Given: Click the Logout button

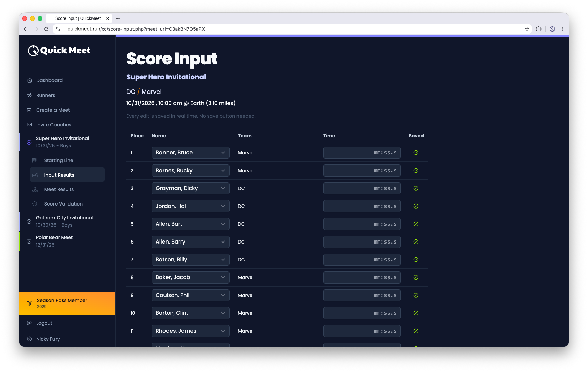Looking at the screenshot, I should click(x=44, y=323).
